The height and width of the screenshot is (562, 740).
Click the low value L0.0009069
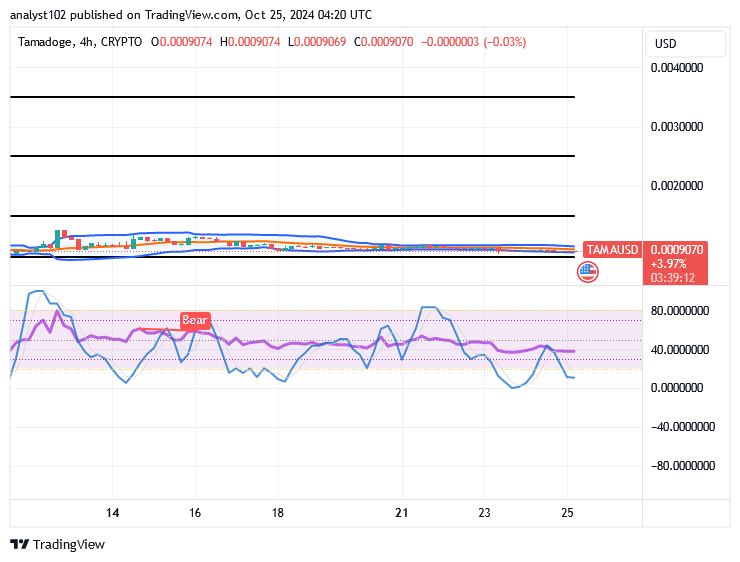[x=317, y=42]
